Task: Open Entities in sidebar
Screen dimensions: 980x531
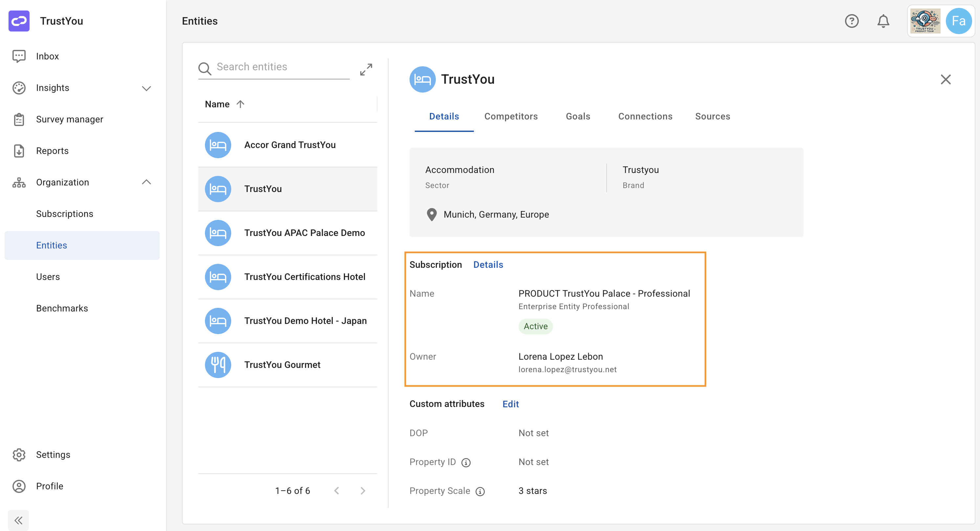Action: [x=82, y=245]
